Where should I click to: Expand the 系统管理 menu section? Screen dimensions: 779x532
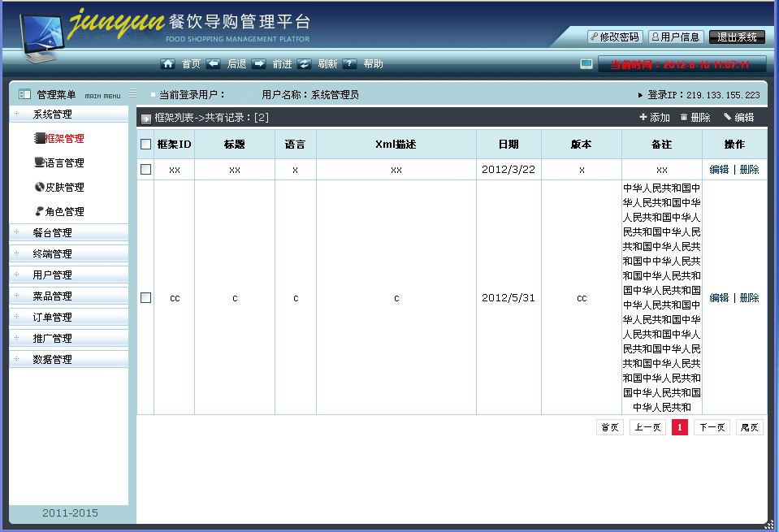click(x=68, y=115)
